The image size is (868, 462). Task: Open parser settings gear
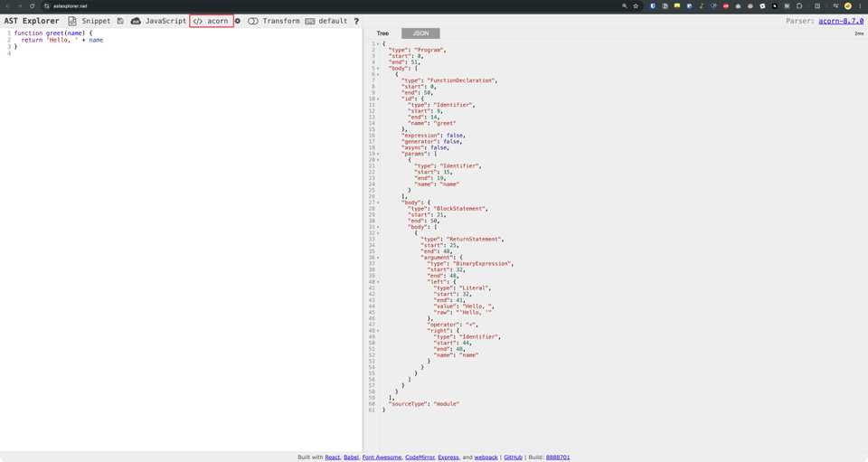tap(238, 21)
